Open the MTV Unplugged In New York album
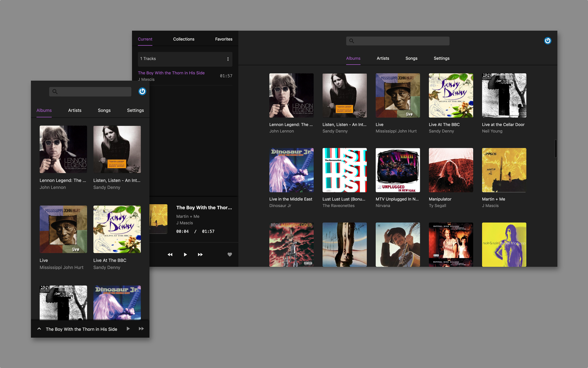 (398, 171)
